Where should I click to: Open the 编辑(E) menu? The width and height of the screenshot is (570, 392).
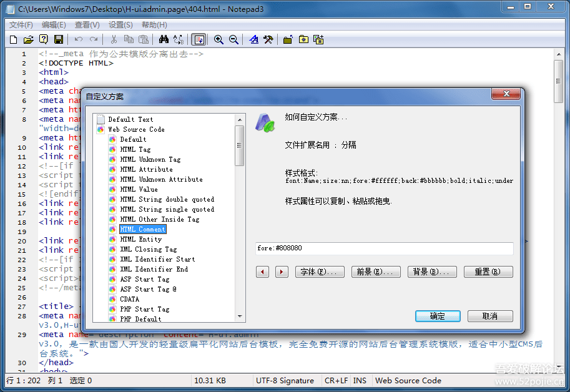coord(54,25)
